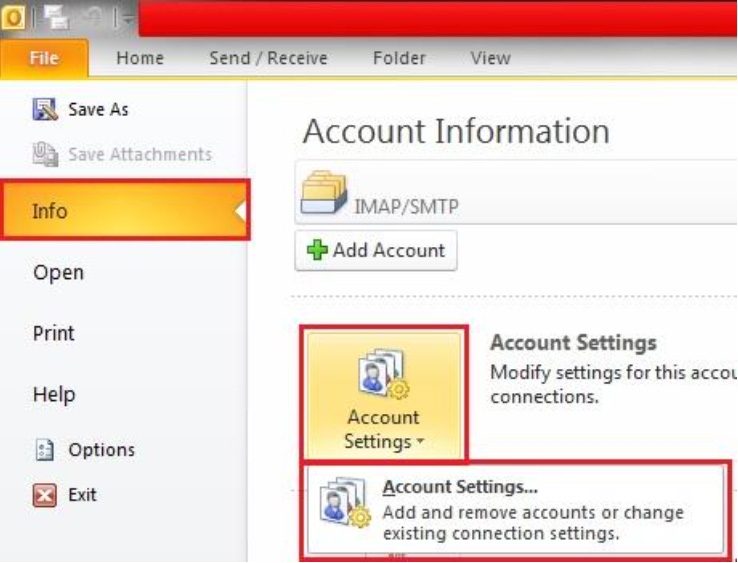
Task: Expand the Account Settings dropdown button
Action: pos(384,394)
